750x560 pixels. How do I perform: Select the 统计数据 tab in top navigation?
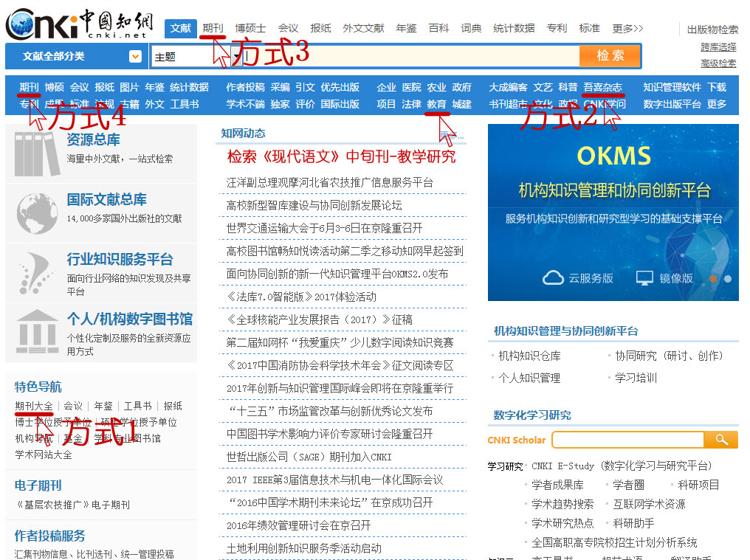(515, 28)
